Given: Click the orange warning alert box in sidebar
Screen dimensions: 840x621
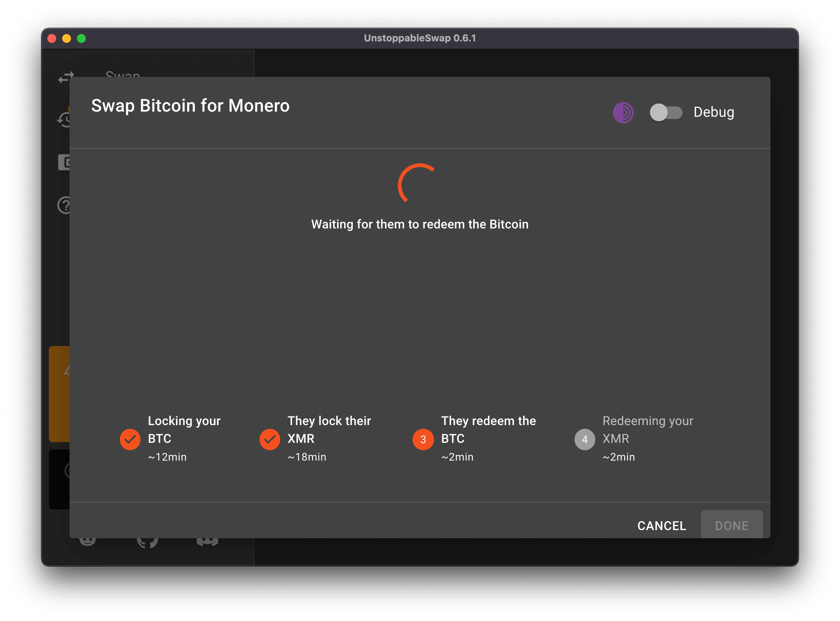Looking at the screenshot, I should (x=60, y=394).
